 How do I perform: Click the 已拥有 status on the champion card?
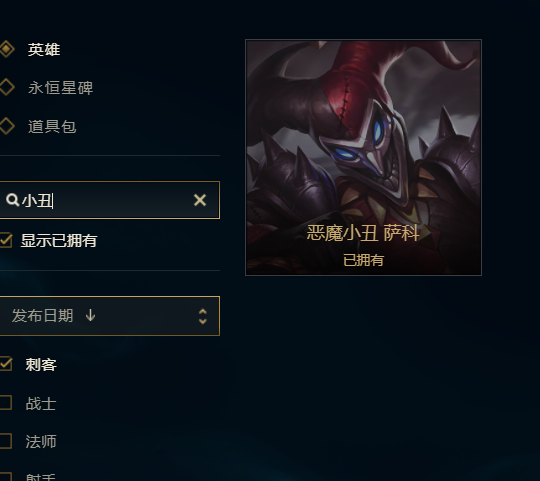point(363,260)
